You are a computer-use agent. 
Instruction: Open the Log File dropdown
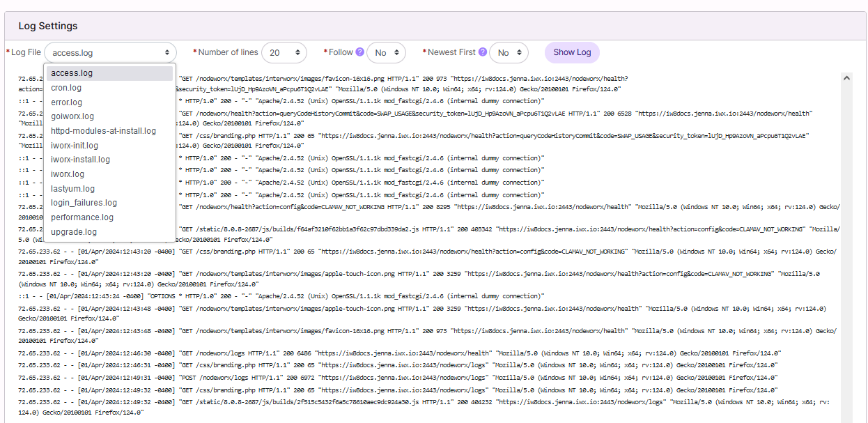pos(110,52)
